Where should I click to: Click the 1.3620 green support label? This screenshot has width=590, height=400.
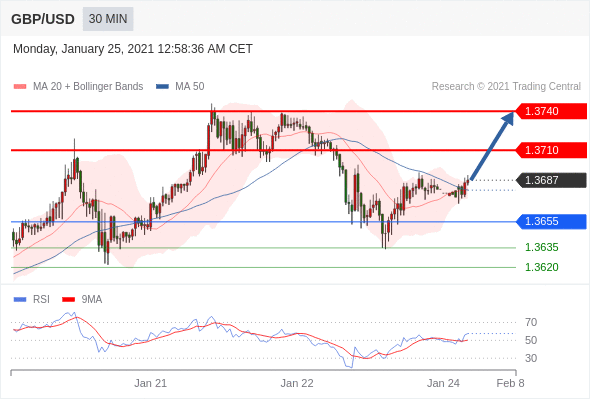541,267
